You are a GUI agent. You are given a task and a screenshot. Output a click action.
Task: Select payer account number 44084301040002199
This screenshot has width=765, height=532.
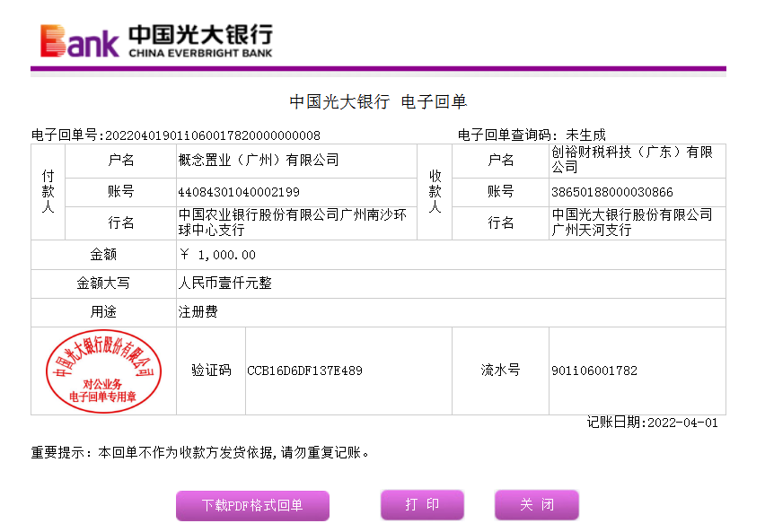point(239,192)
